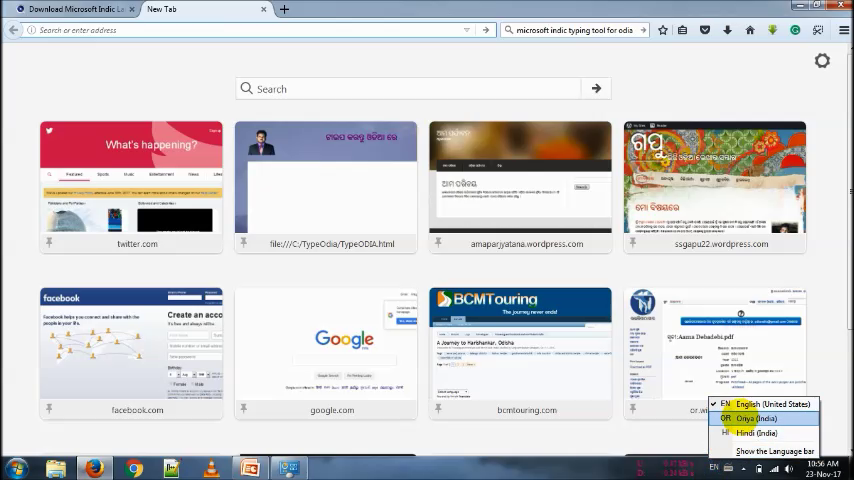Select Oriya (India) input language
The height and width of the screenshot is (480, 854).
(764, 418)
